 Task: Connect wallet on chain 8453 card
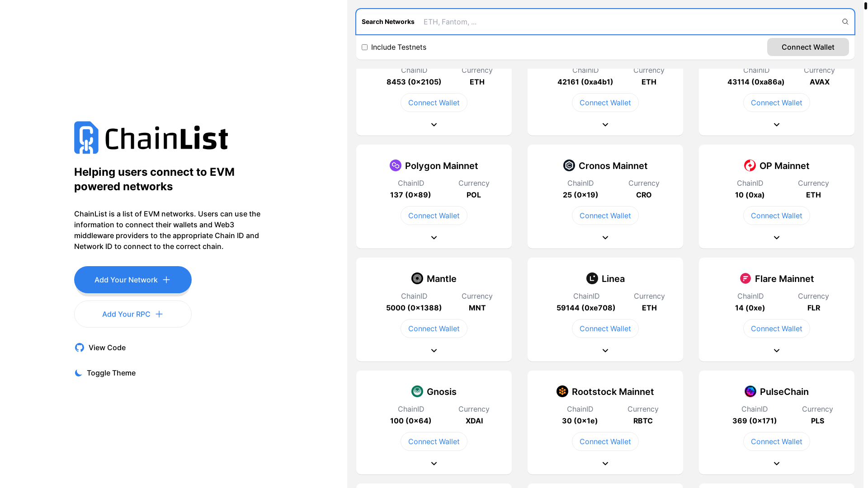[x=434, y=103]
